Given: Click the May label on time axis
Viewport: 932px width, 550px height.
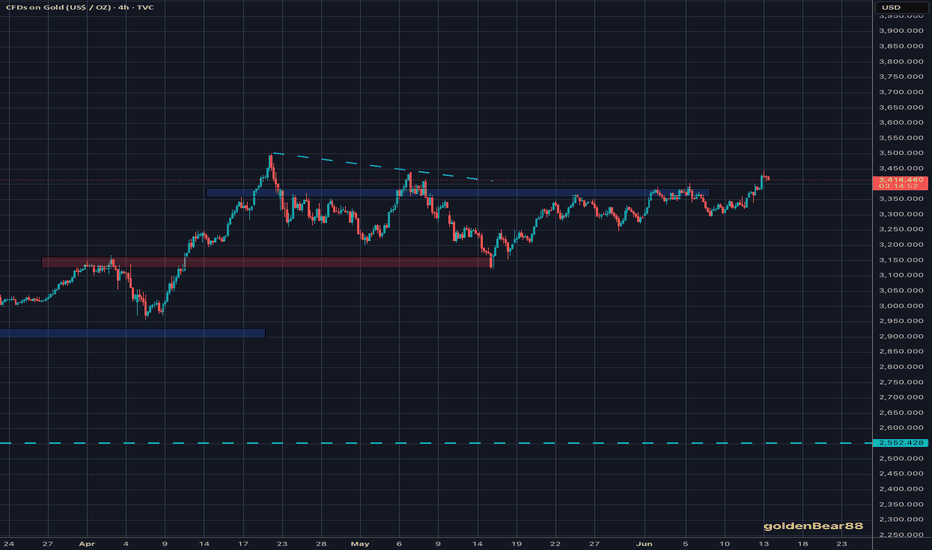Looking at the screenshot, I should tap(360, 543).
